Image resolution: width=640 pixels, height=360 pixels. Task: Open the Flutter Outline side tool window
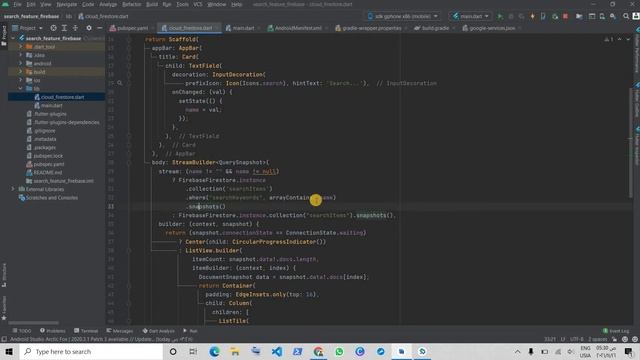click(x=637, y=98)
